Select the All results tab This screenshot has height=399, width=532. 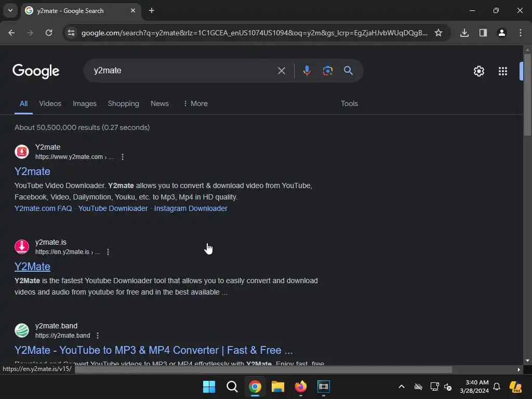tap(23, 104)
